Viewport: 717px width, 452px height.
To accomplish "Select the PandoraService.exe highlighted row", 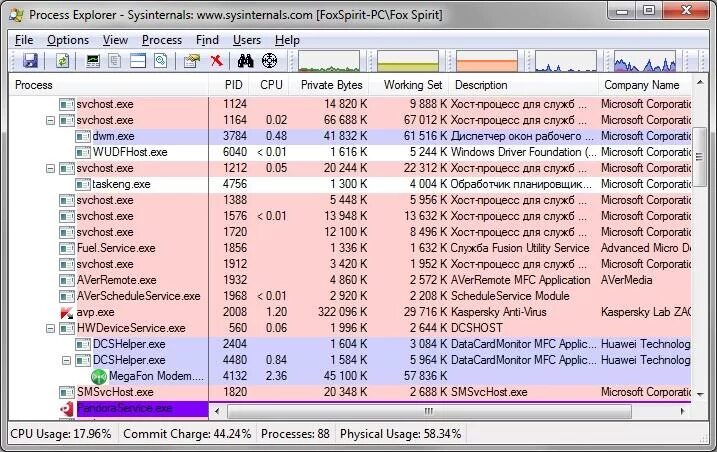I will (x=142, y=409).
